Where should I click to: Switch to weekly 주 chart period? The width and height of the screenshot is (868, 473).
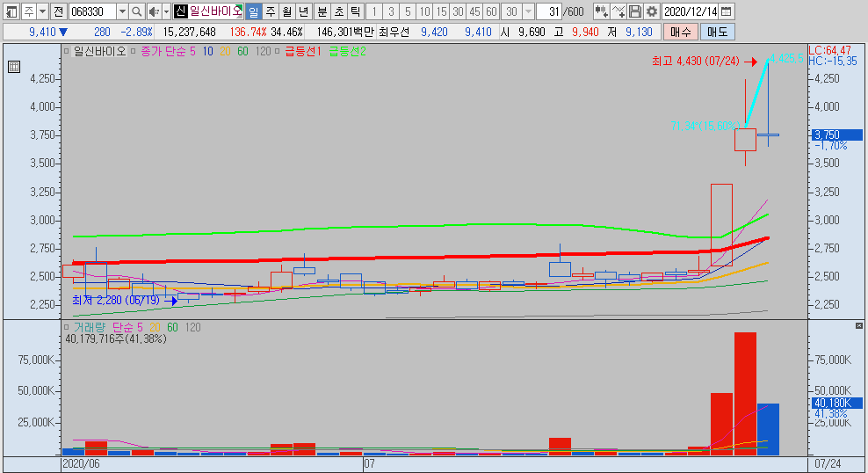(x=270, y=11)
